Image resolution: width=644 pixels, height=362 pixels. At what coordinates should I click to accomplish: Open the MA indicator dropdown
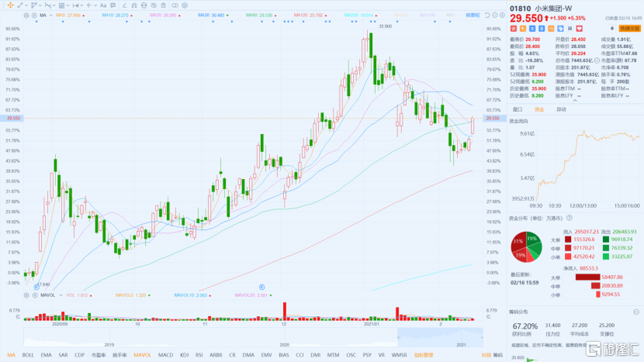coord(51,16)
